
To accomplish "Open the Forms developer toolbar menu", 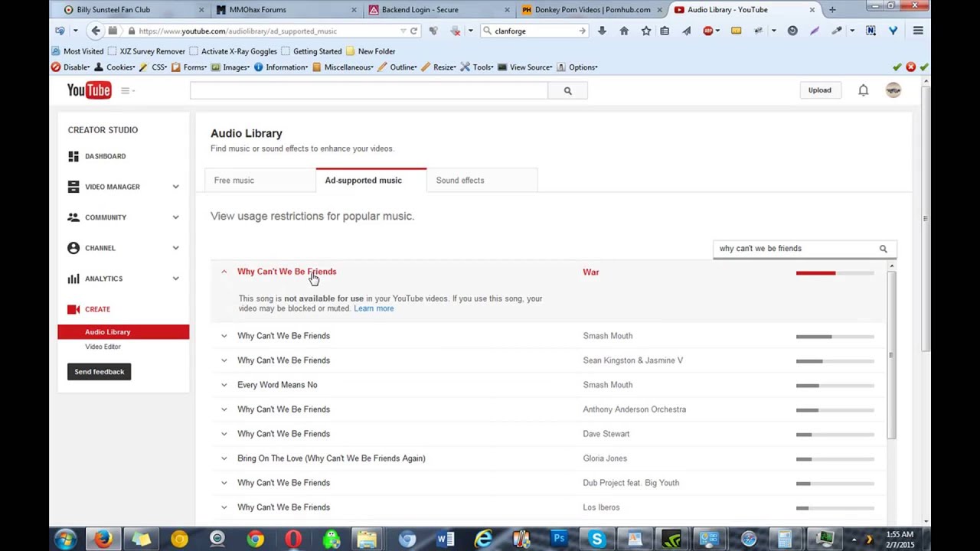I will click(190, 67).
